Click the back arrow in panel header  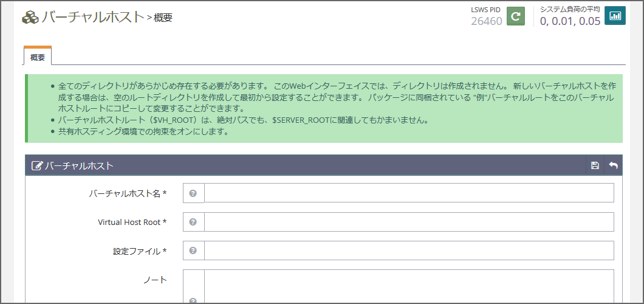coord(613,165)
